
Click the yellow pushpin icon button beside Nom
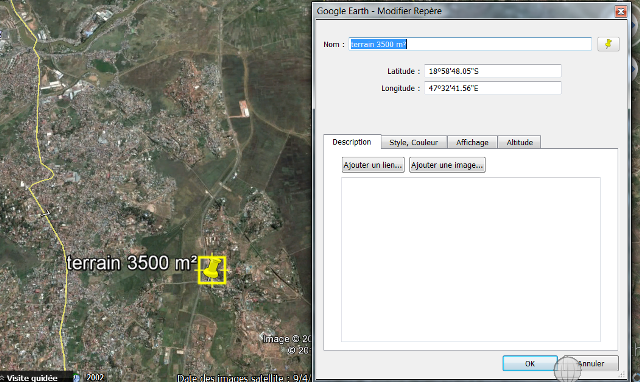point(608,44)
